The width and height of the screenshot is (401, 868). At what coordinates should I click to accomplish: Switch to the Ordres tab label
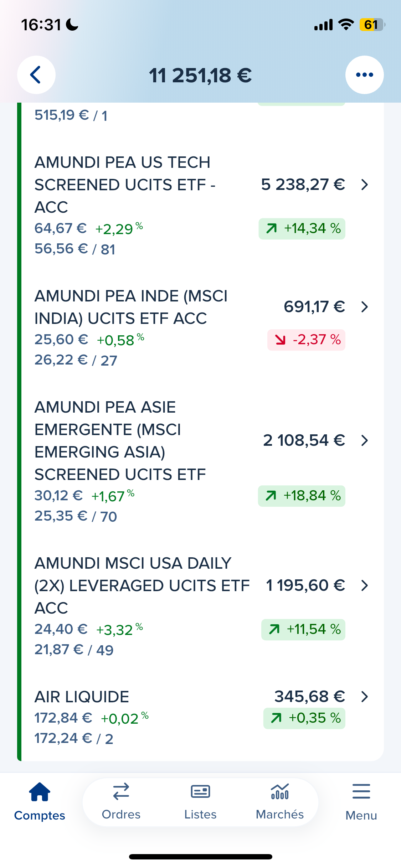[x=121, y=815]
